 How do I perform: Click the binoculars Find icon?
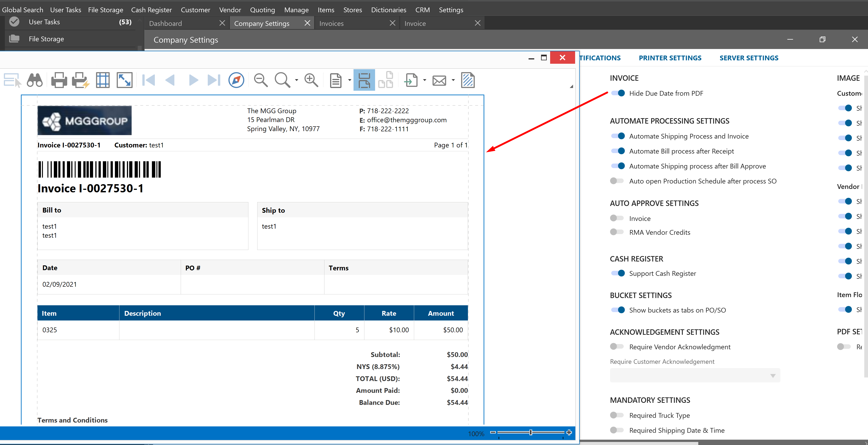pyautogui.click(x=35, y=80)
